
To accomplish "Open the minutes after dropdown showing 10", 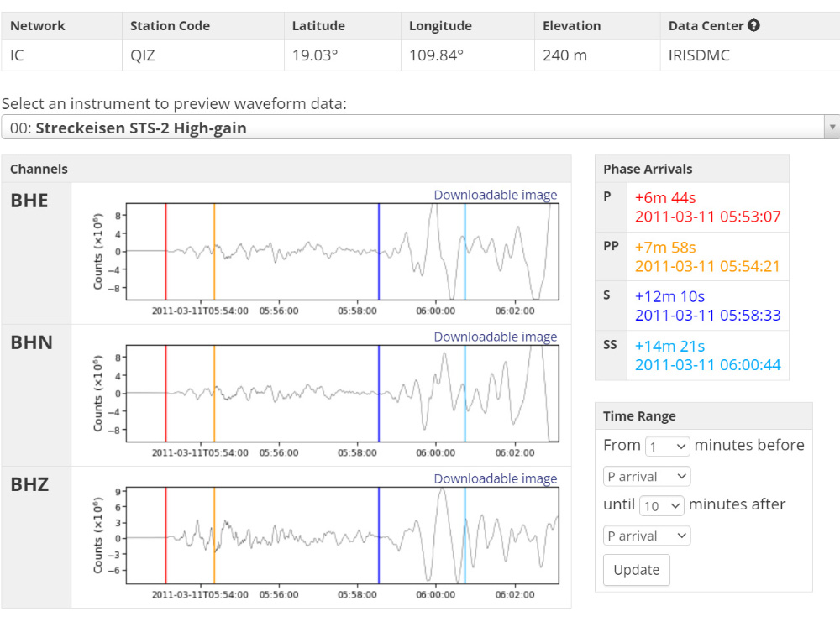I will click(x=662, y=505).
